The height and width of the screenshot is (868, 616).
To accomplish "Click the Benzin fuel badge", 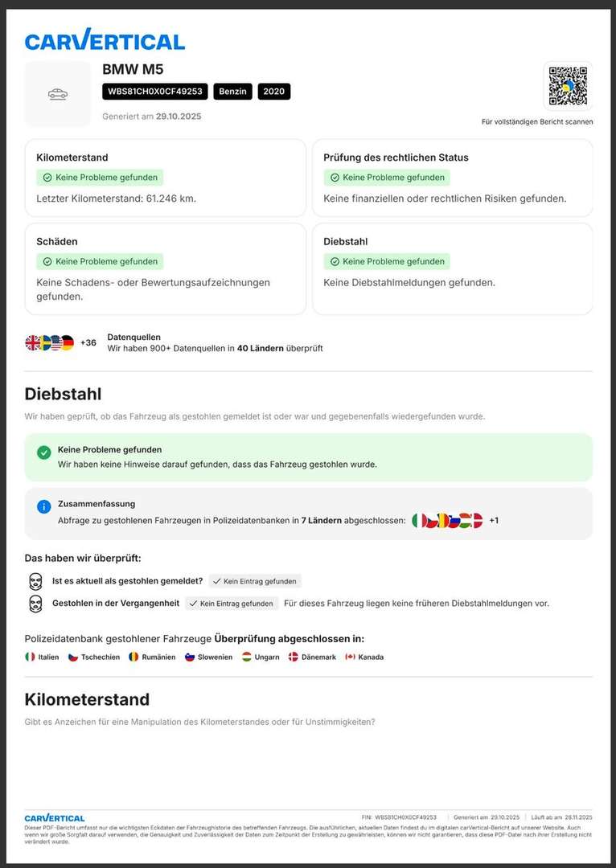I will point(232,92).
